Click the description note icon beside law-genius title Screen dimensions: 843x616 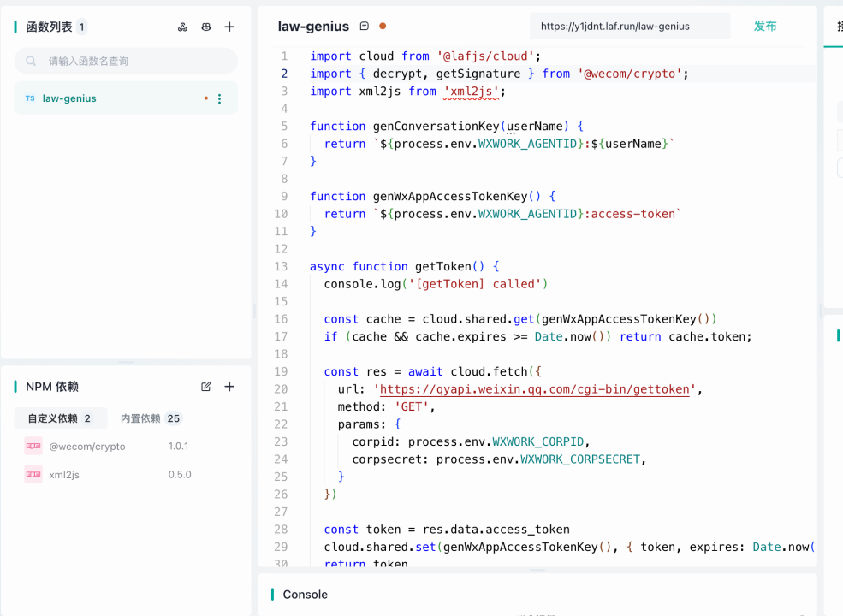[365, 27]
